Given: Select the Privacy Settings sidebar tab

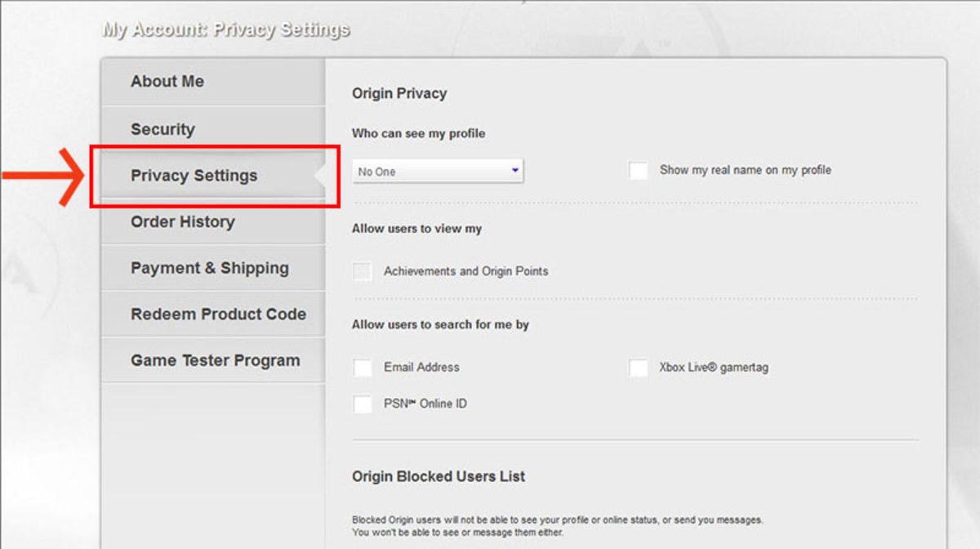Looking at the screenshot, I should 194,176.
